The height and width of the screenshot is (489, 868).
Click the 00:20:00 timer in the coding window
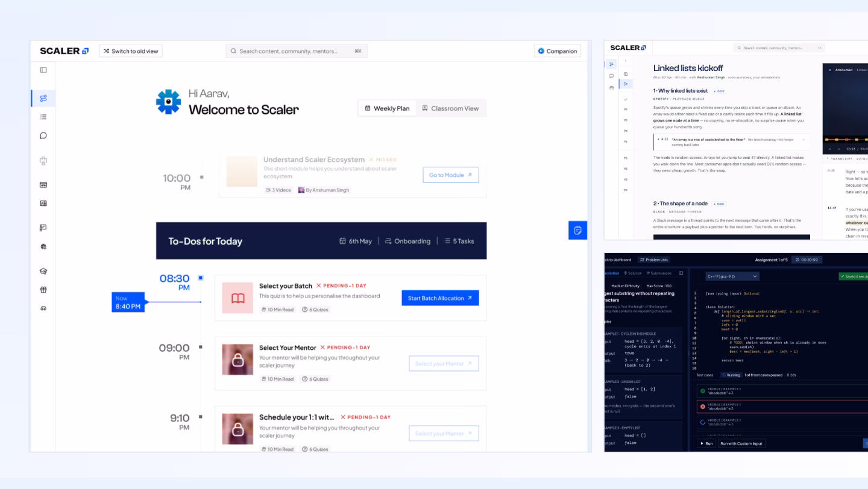coord(807,260)
